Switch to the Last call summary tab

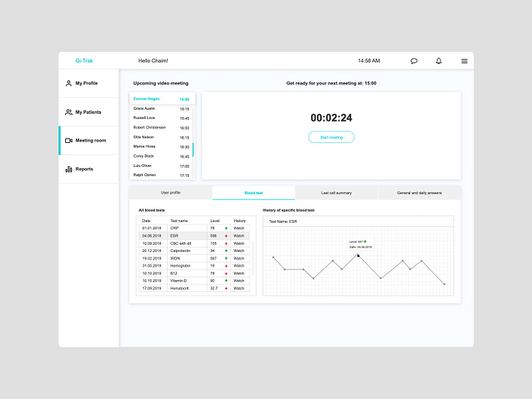(336, 192)
